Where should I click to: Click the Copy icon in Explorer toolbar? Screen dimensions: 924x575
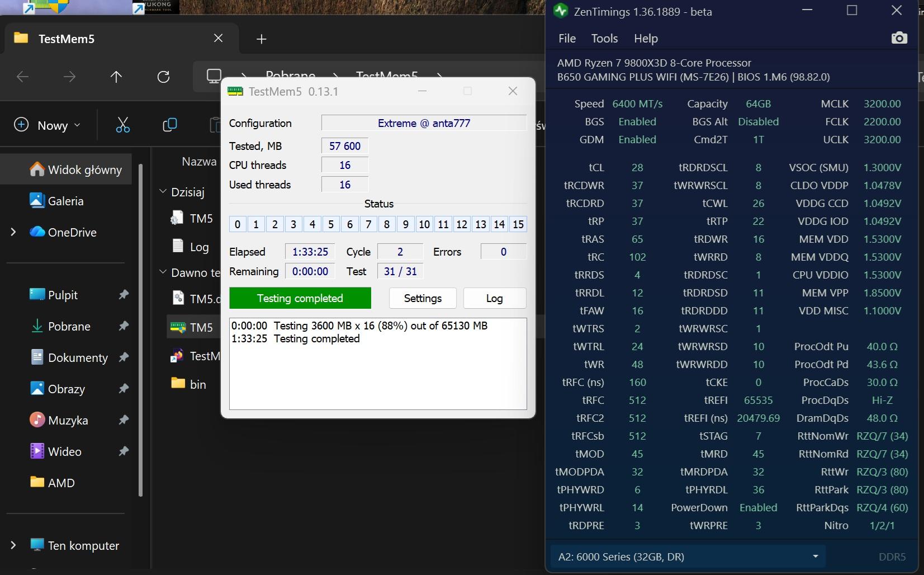(169, 125)
